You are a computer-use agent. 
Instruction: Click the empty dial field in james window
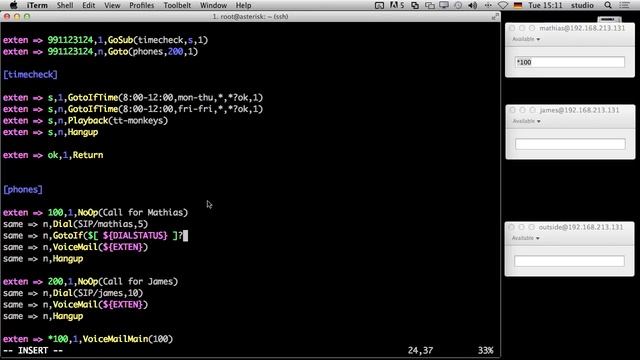(x=570, y=144)
